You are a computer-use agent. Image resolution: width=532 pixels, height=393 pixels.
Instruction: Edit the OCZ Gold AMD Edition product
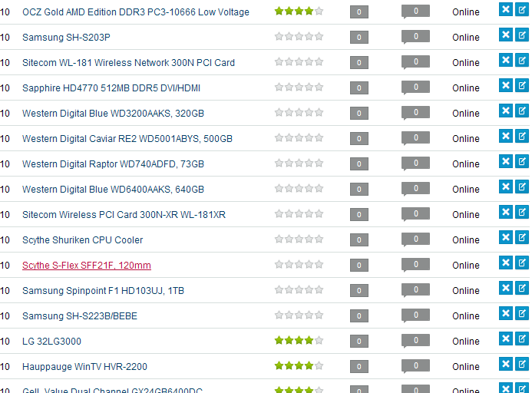coord(522,9)
